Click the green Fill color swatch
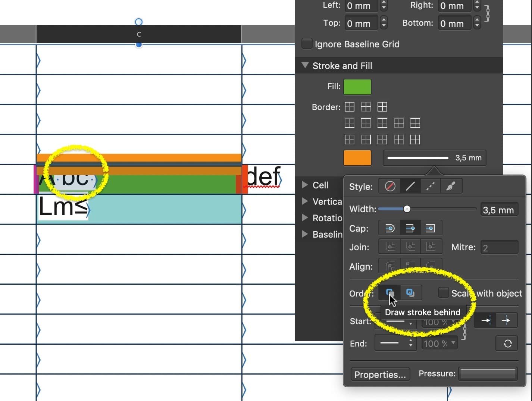 point(357,87)
